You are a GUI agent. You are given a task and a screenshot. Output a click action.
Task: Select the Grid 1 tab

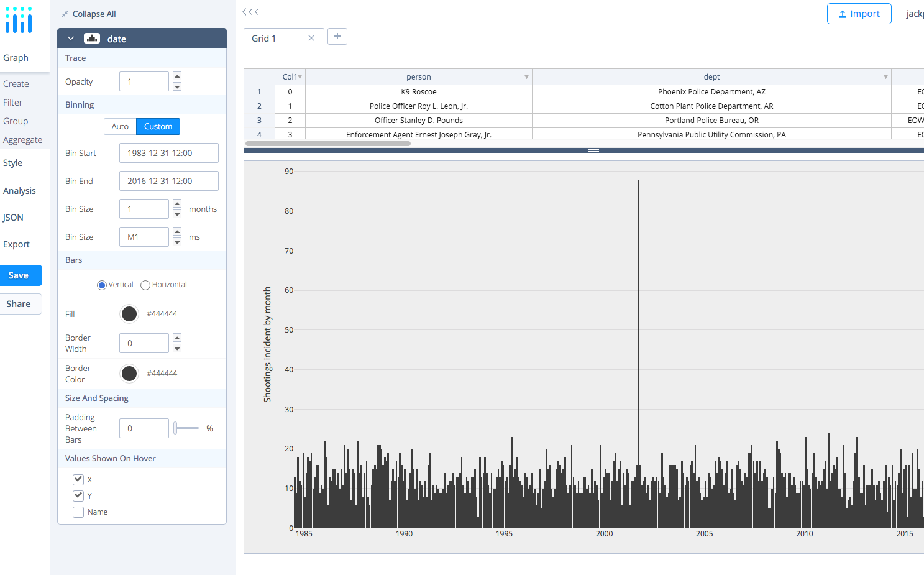click(x=265, y=38)
